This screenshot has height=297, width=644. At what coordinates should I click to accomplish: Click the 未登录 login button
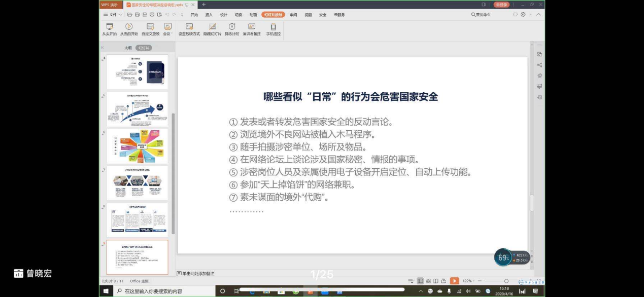501,5
